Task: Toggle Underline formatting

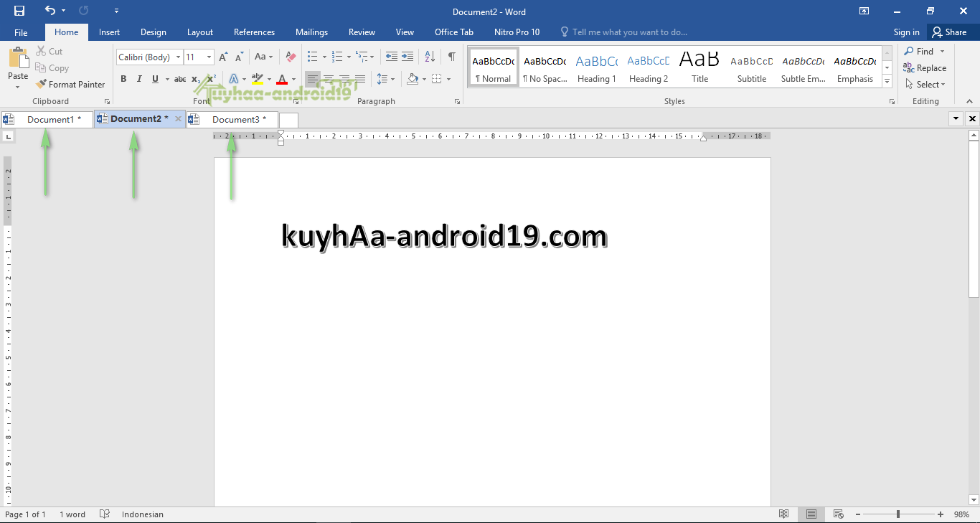Action: pyautogui.click(x=155, y=79)
